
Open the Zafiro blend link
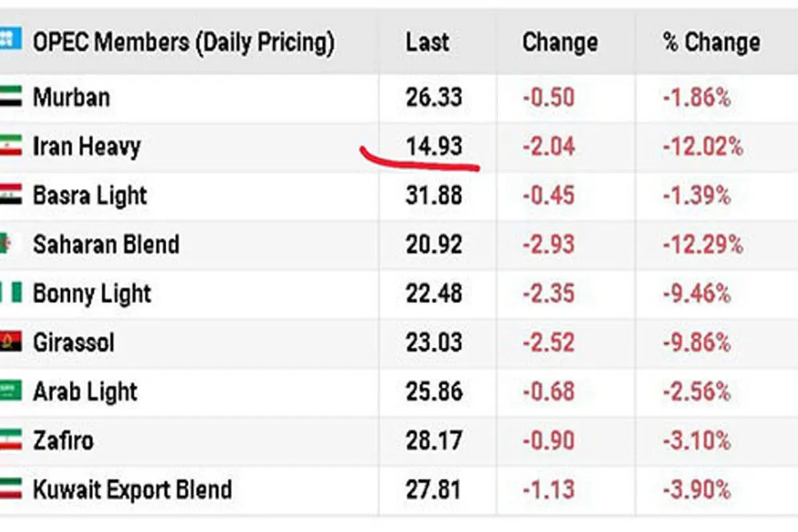pyautogui.click(x=63, y=441)
